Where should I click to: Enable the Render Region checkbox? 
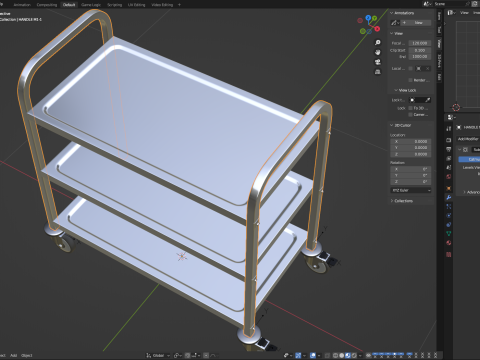pyautogui.click(x=410, y=80)
